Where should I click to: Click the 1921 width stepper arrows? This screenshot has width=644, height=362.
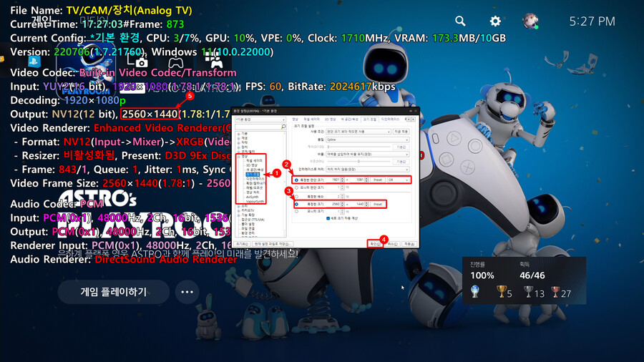[x=343, y=180]
